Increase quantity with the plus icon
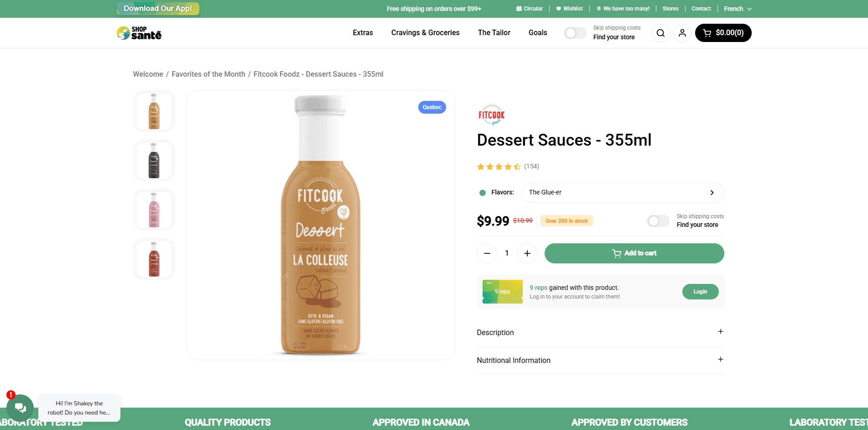 click(x=527, y=253)
